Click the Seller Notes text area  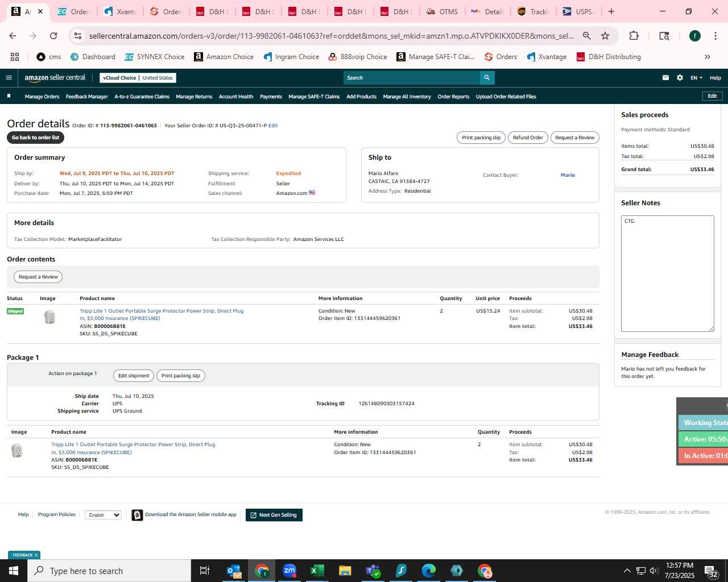[668, 273]
